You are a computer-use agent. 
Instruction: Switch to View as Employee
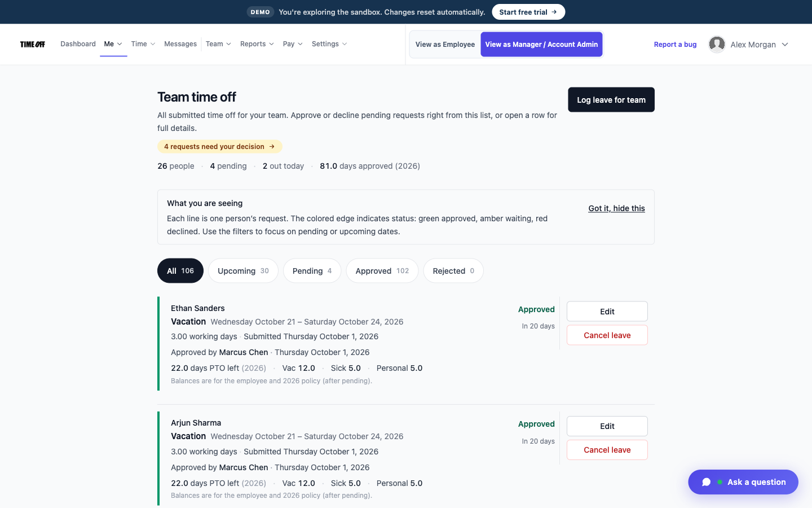[x=445, y=44]
